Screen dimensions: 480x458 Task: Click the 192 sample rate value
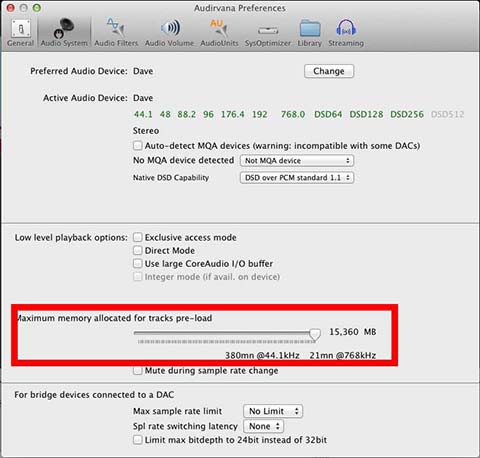click(x=259, y=114)
